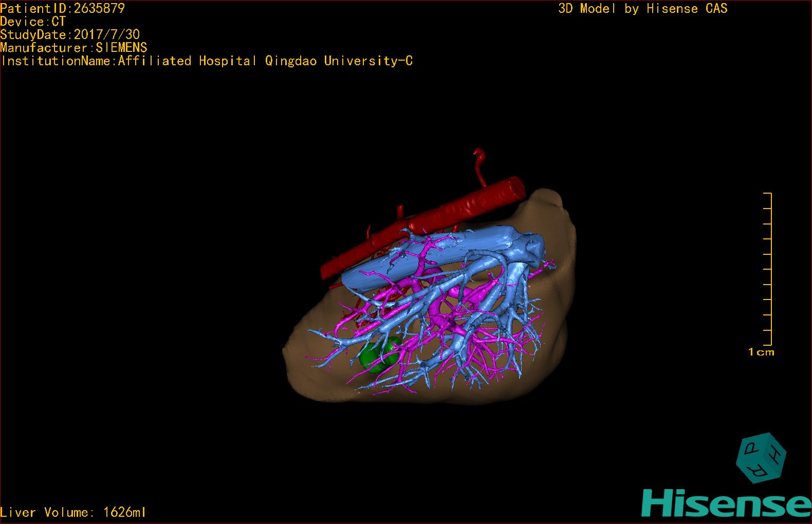Click the '1cm' scale label

point(761,352)
